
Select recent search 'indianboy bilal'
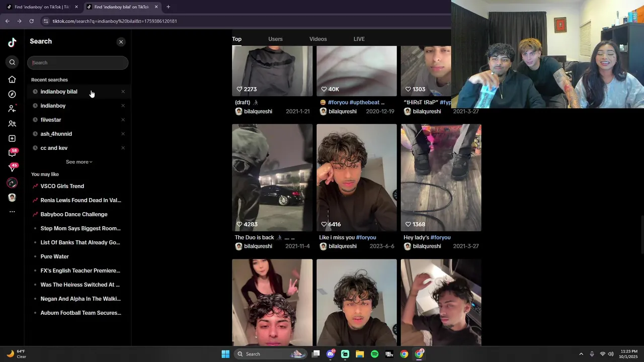point(59,92)
